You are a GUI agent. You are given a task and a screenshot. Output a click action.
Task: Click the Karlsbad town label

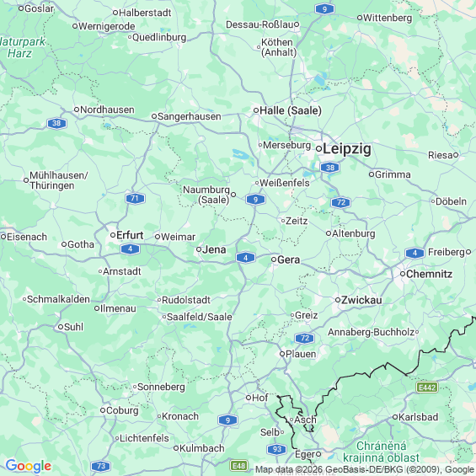point(418,417)
